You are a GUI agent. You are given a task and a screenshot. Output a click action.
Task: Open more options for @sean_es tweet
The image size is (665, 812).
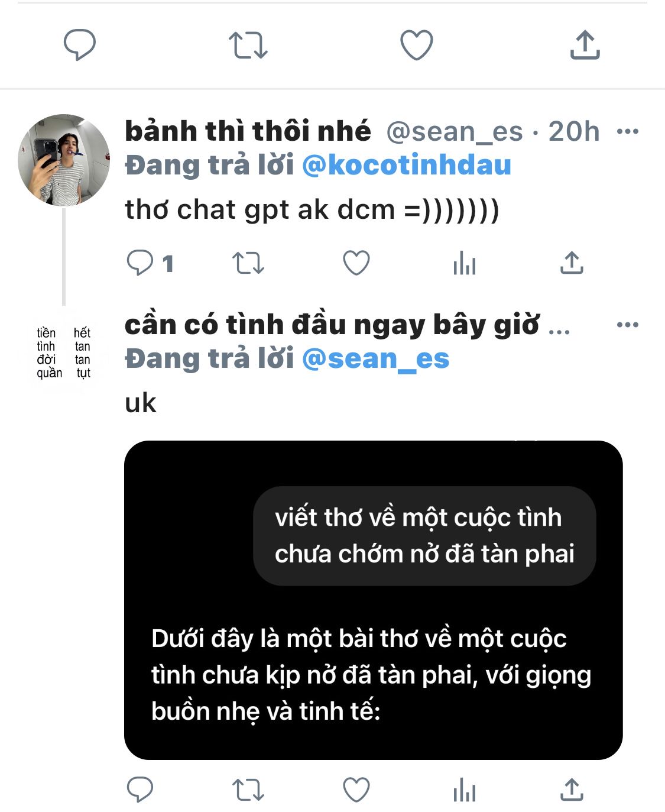(x=627, y=131)
